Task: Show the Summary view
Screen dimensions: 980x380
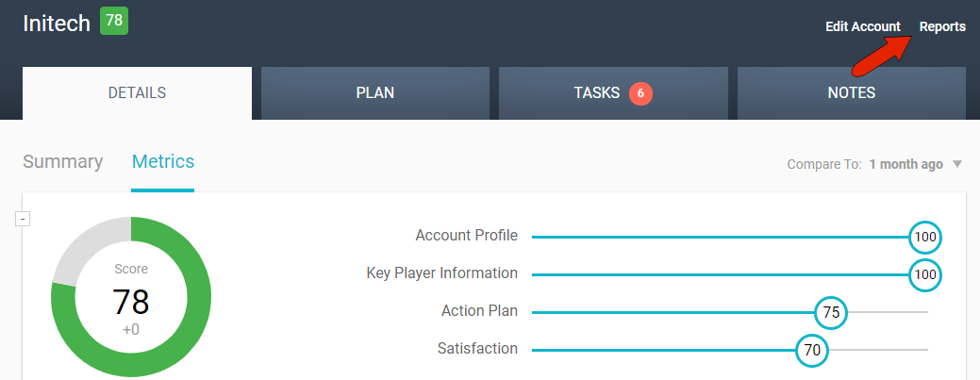Action: coord(62,161)
